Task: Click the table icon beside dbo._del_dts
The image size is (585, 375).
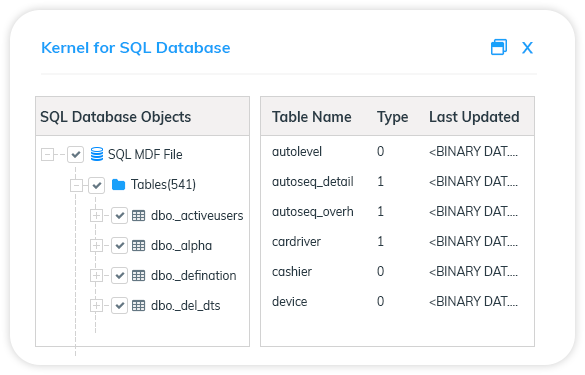Action: tap(139, 306)
